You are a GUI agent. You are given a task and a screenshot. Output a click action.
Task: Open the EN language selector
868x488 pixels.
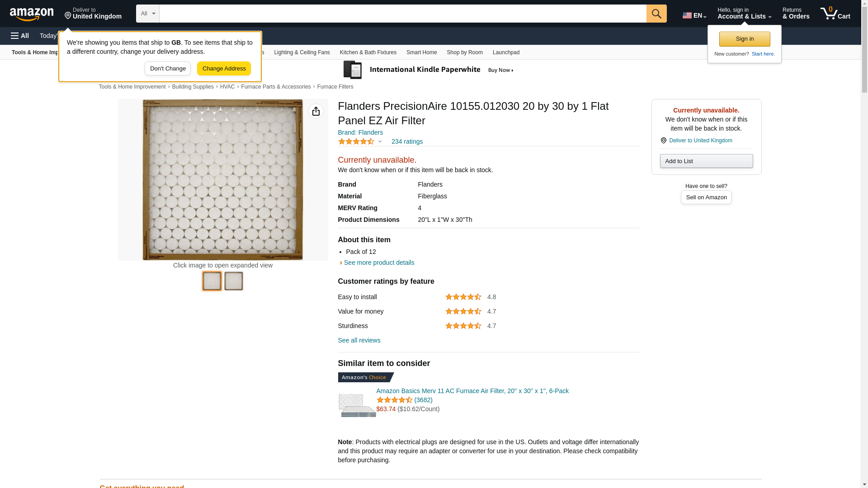694,15
